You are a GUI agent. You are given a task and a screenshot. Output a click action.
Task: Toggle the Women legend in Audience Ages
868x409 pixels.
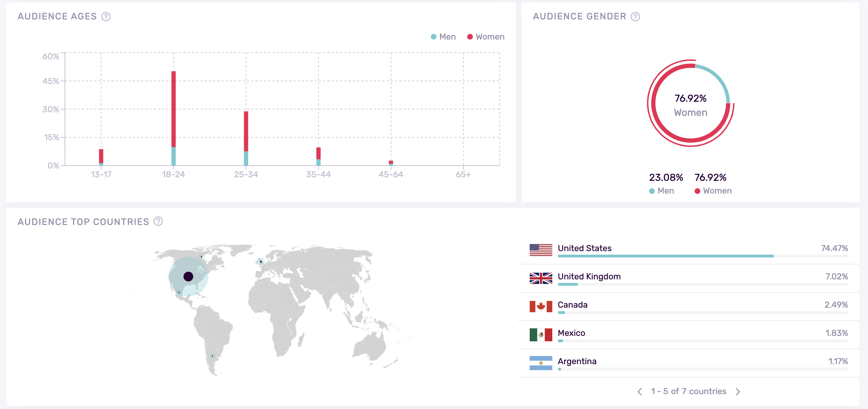point(486,36)
